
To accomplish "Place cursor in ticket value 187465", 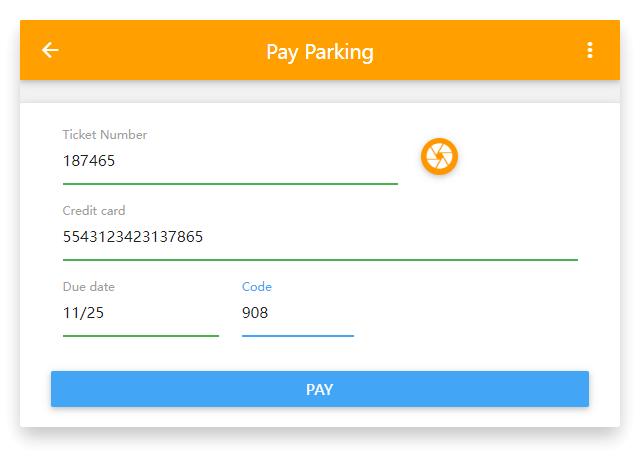I will point(89,161).
